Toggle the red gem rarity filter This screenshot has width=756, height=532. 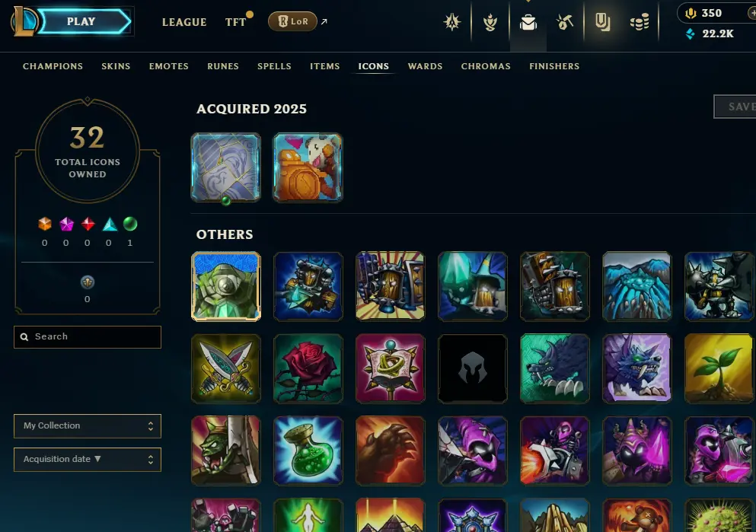click(x=88, y=224)
